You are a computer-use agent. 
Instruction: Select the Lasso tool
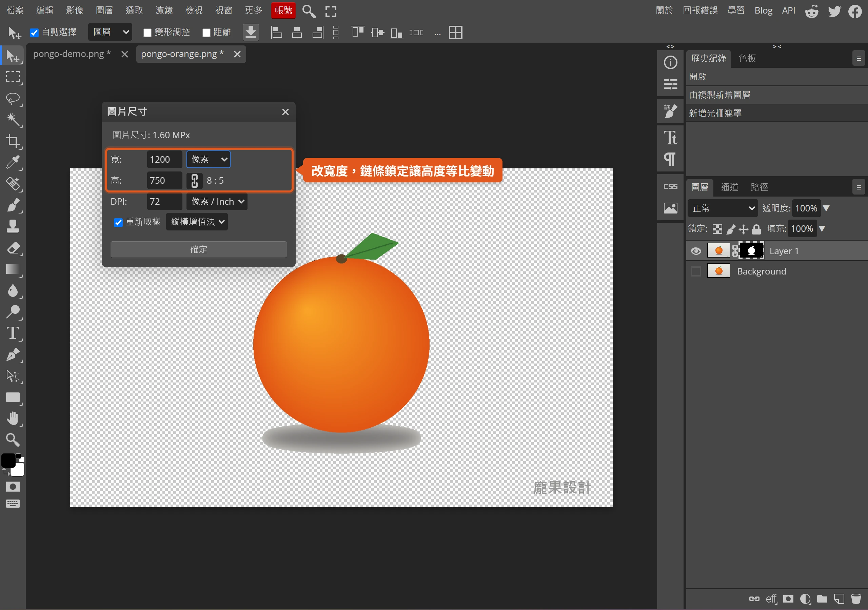13,99
